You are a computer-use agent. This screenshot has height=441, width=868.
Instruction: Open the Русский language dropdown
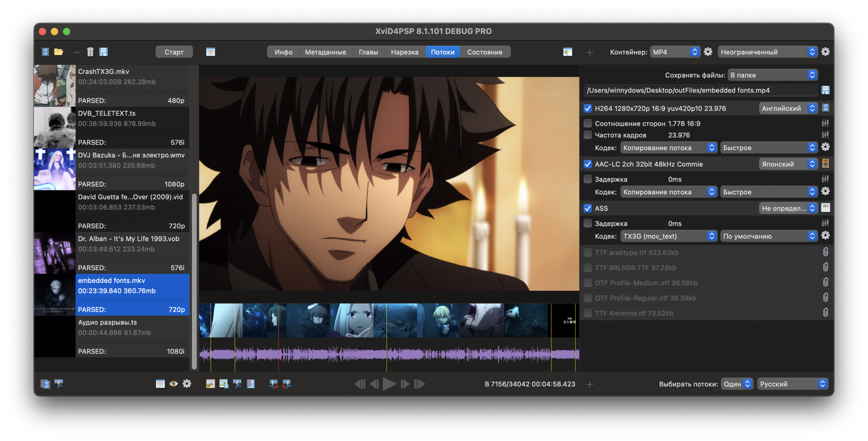coord(792,384)
